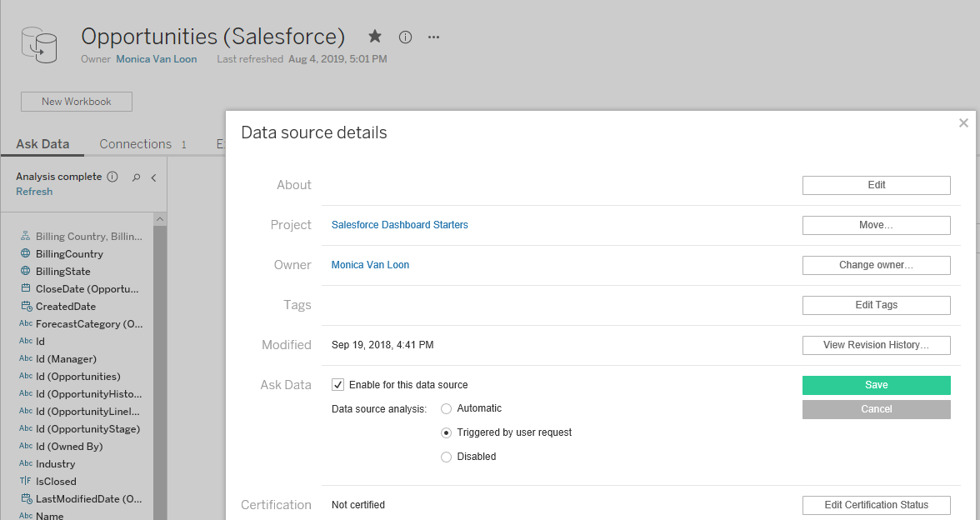
Task: Select the Disabled analysis option
Action: click(x=446, y=457)
